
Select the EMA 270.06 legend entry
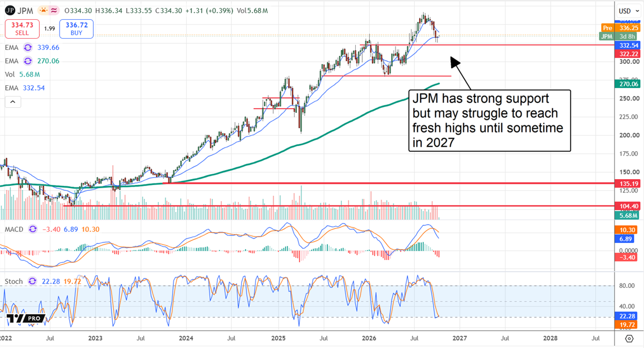coord(33,61)
